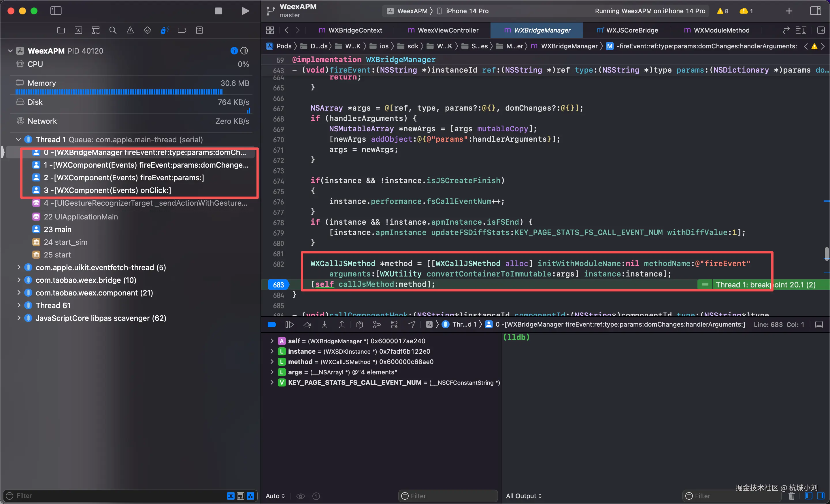Viewport: 830px width, 504px height.
Task: Toggle the left navigator sidebar
Action: pos(56,11)
